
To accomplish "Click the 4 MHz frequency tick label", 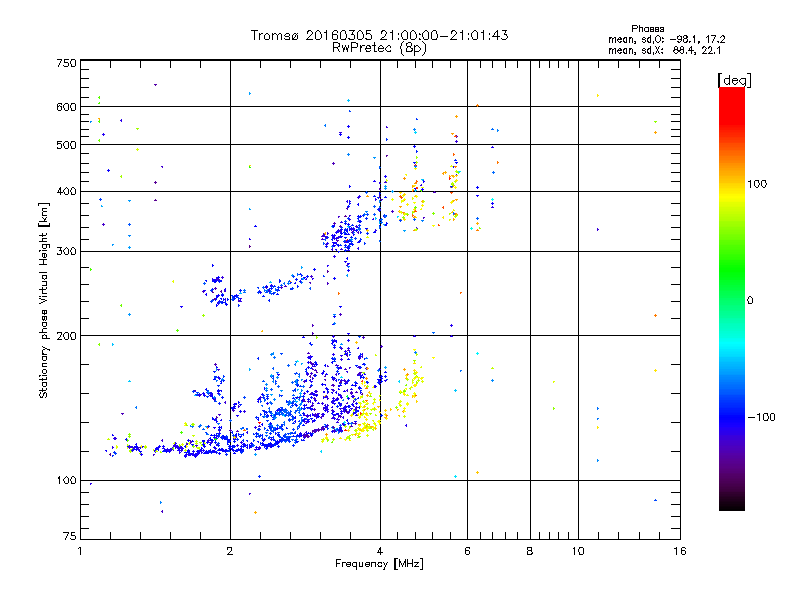I will 380,552.
